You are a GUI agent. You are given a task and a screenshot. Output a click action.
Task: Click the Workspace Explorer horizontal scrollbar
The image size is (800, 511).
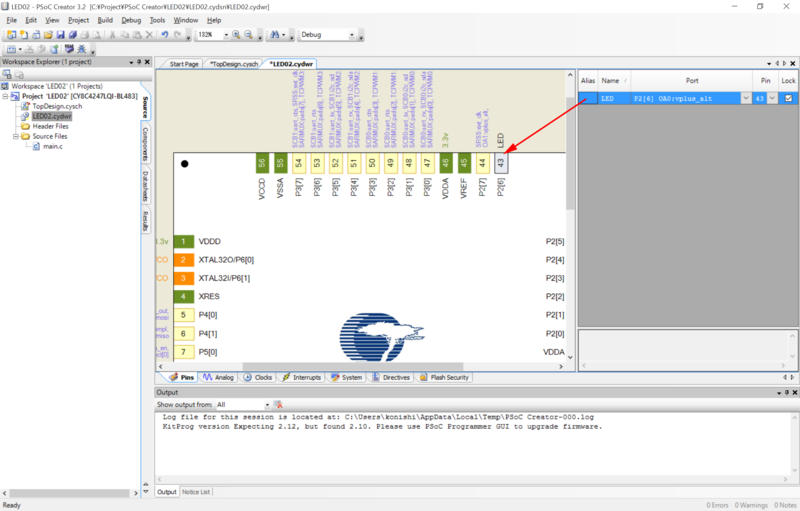pyautogui.click(x=70, y=493)
